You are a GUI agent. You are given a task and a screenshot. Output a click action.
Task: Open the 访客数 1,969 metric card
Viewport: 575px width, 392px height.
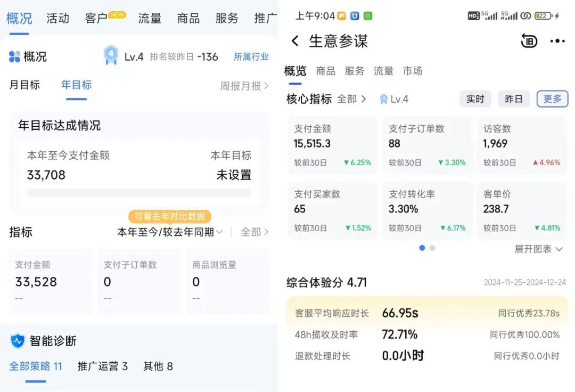(x=521, y=145)
